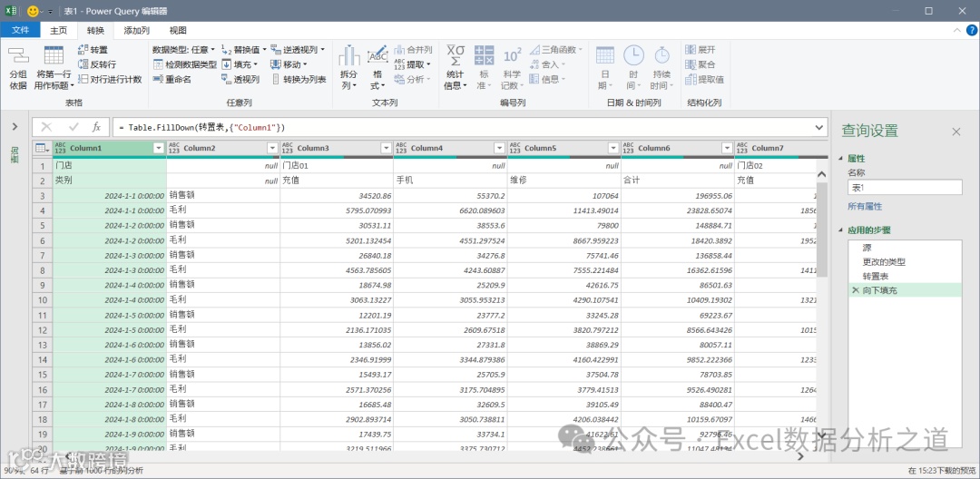Image resolution: width=980 pixels, height=479 pixels.
Task: Click the formula bar fx icon
Action: click(96, 127)
